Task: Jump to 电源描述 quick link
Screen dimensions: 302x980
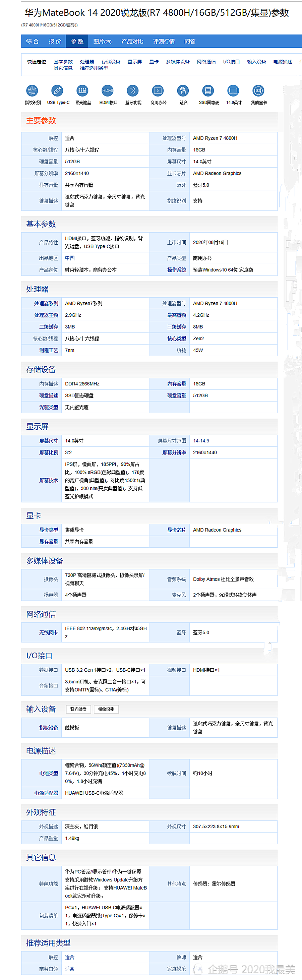Action: tap(283, 62)
